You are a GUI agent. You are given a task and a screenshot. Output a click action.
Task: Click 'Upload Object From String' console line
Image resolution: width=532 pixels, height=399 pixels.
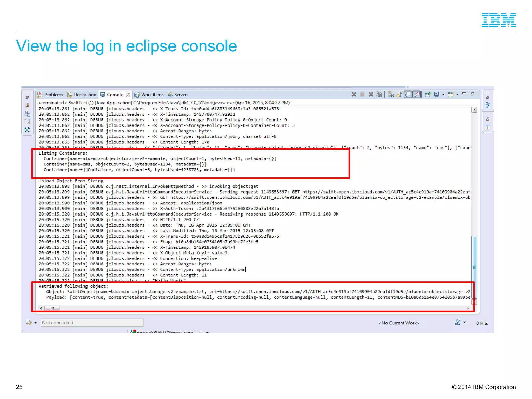[x=71, y=181]
